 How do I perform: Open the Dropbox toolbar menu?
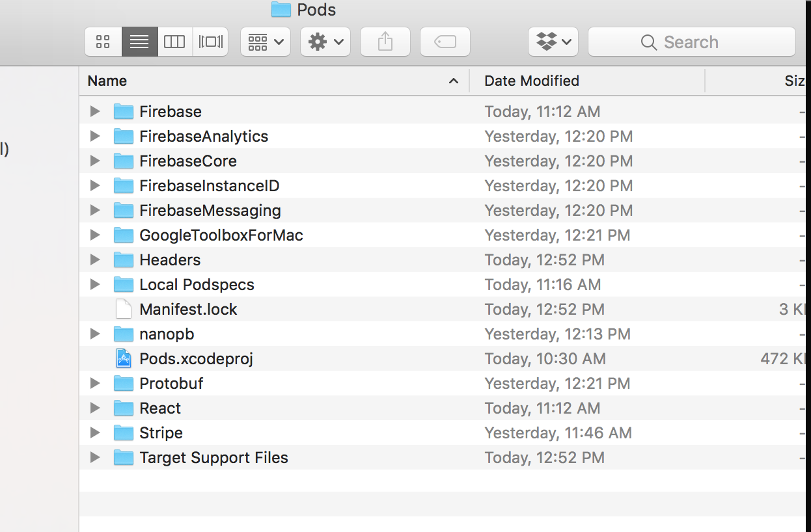point(553,42)
